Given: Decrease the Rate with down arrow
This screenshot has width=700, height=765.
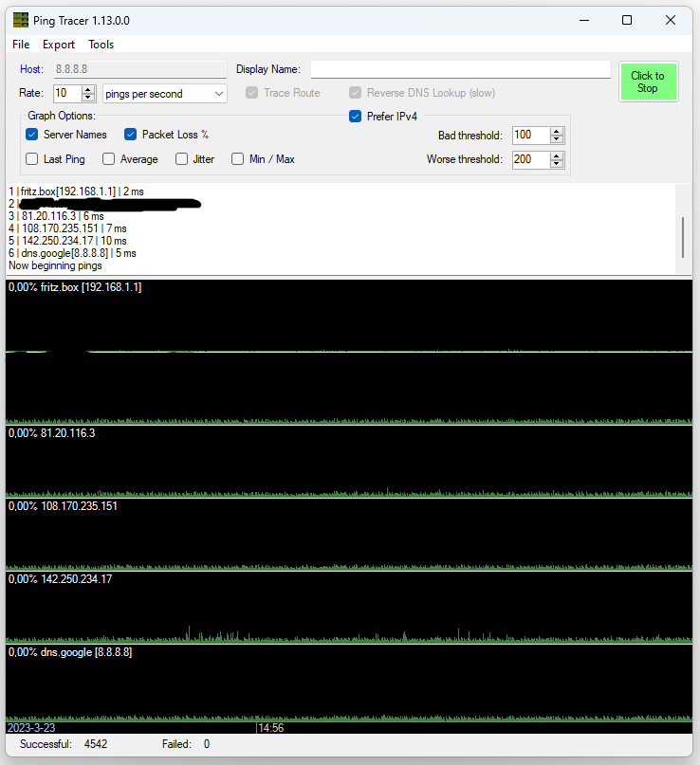Looking at the screenshot, I should (x=88, y=97).
